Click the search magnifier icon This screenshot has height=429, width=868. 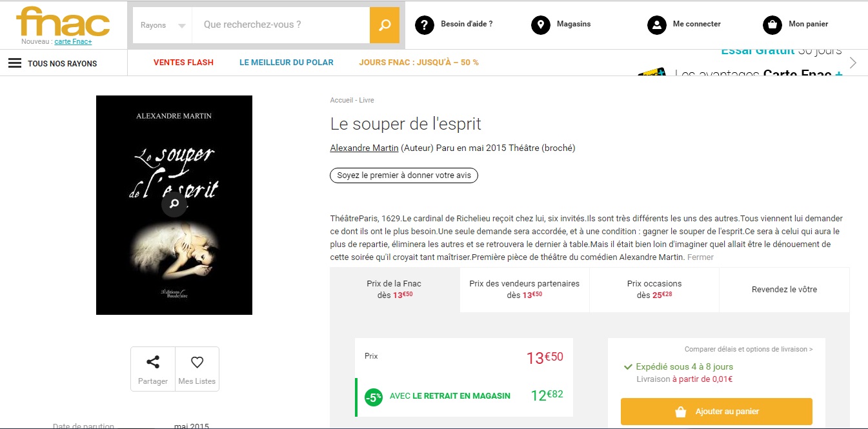(384, 25)
